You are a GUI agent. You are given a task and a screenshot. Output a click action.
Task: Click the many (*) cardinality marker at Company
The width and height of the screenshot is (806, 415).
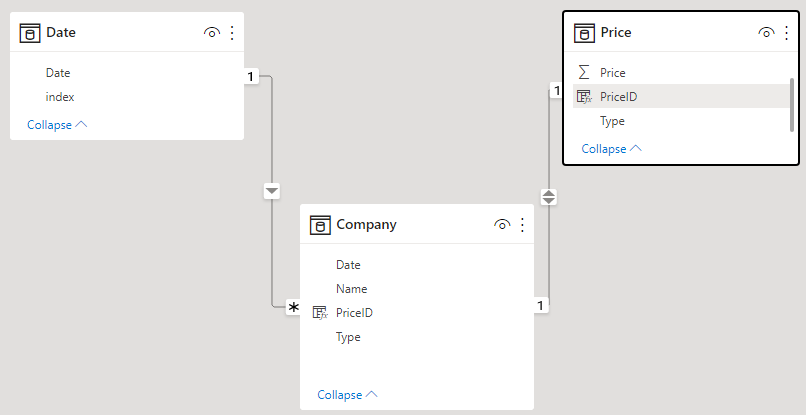coord(293,308)
